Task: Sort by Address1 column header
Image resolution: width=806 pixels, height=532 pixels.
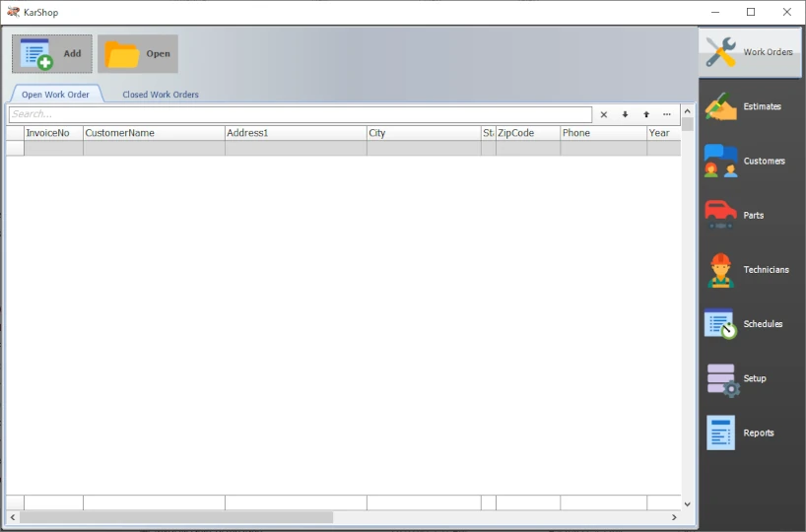Action: click(296, 133)
